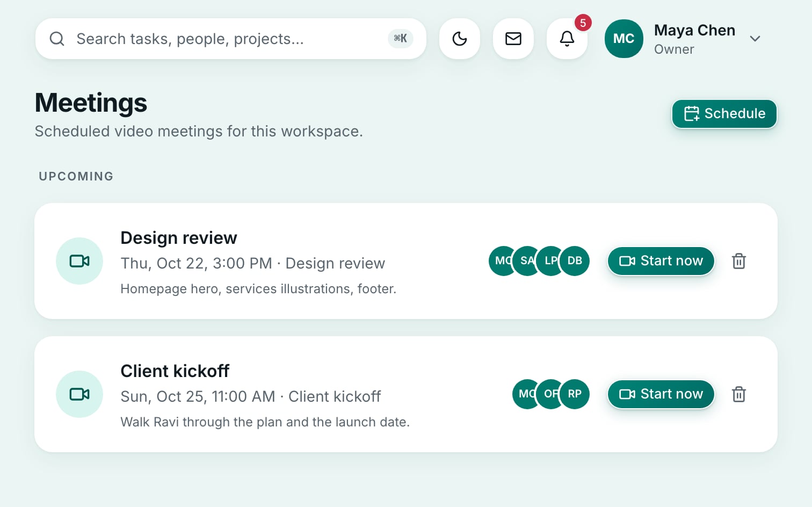
Task: Click the ⌘K shortcut badge in search
Action: point(400,39)
